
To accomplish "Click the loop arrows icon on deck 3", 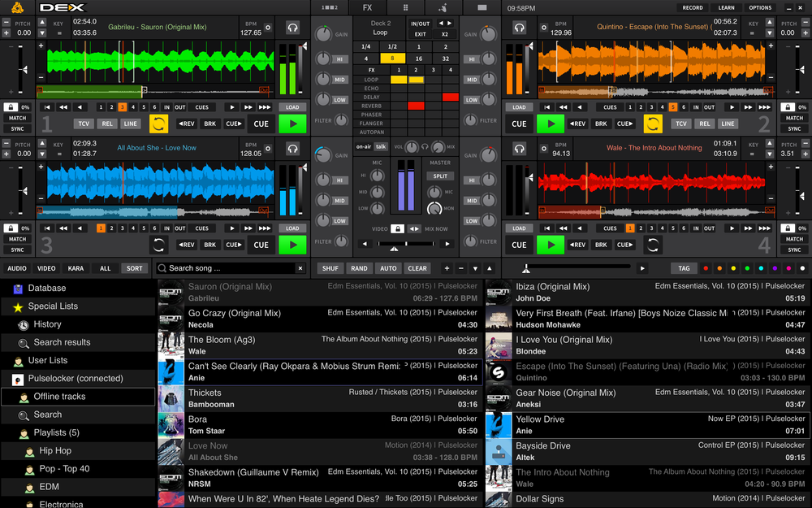I will [159, 244].
